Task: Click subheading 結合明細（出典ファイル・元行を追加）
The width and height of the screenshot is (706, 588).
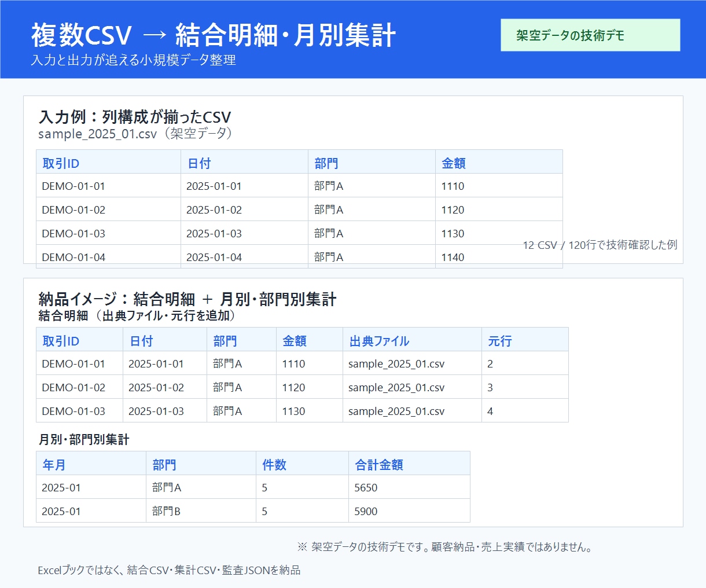Action: pos(137,315)
